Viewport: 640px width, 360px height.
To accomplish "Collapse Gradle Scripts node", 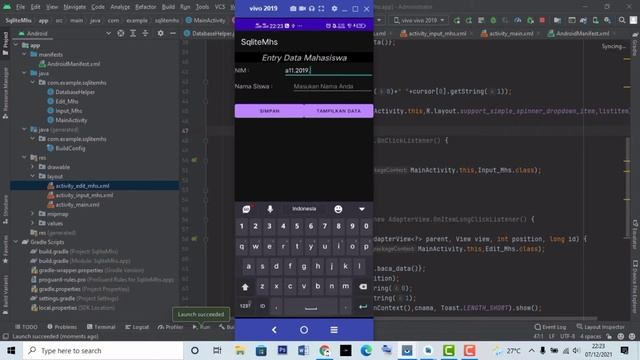I will pos(16,242).
